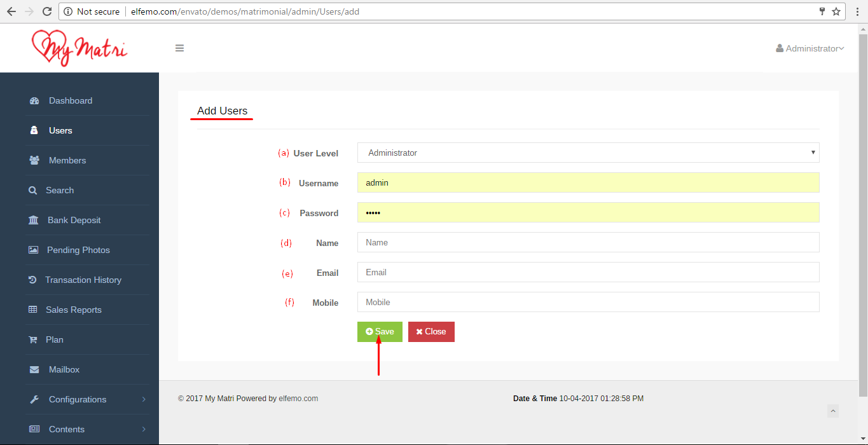The height and width of the screenshot is (445, 868).
Task: Open the browser three-dot menu
Action: 857,11
